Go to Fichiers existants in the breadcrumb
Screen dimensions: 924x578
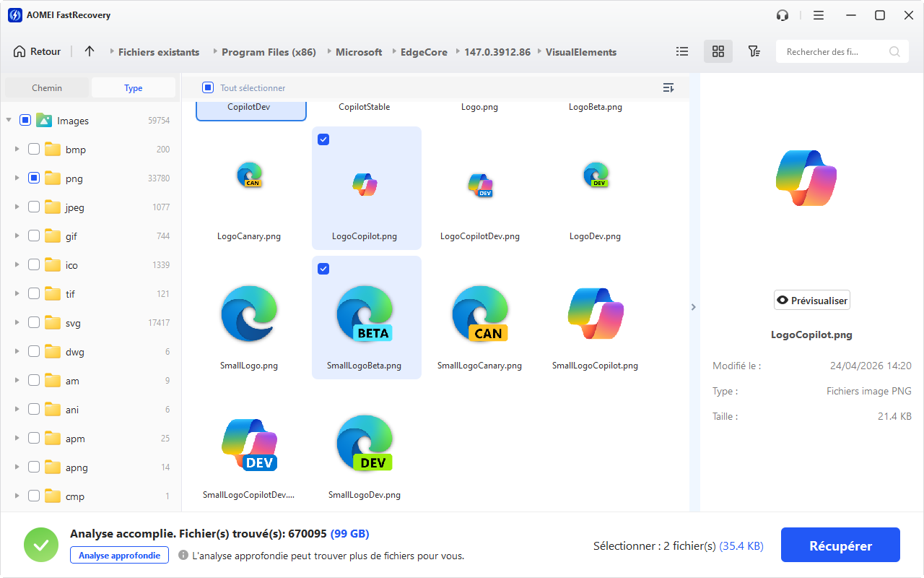pos(159,52)
